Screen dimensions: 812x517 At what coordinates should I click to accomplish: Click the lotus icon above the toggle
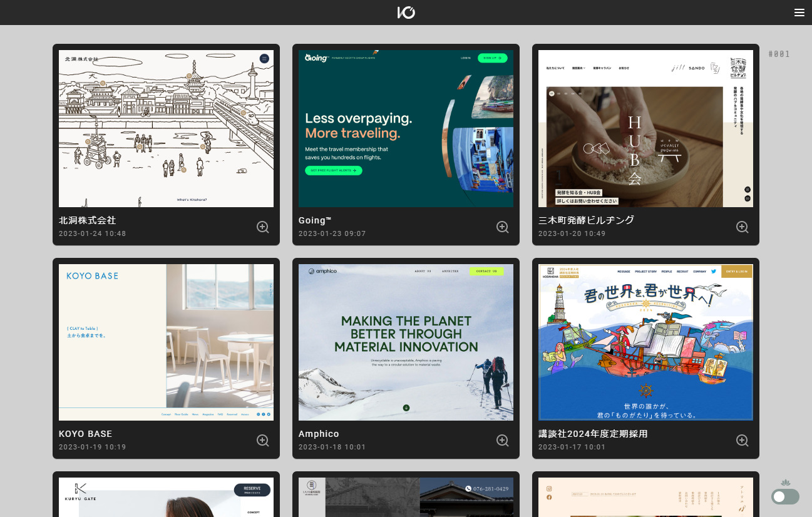[786, 483]
